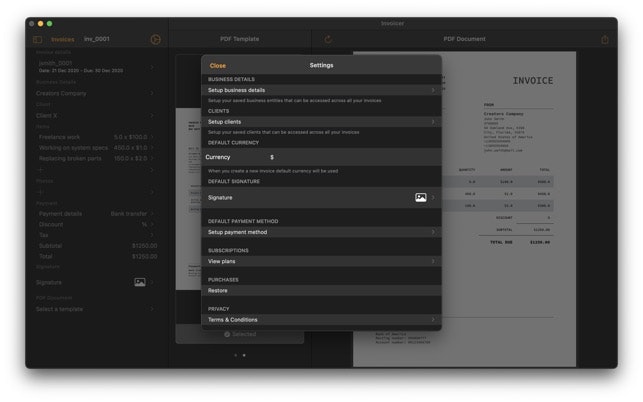Image resolution: width=643 pixels, height=402 pixels.
Task: Toggle the sidebar panel icon
Action: pyautogui.click(x=37, y=39)
